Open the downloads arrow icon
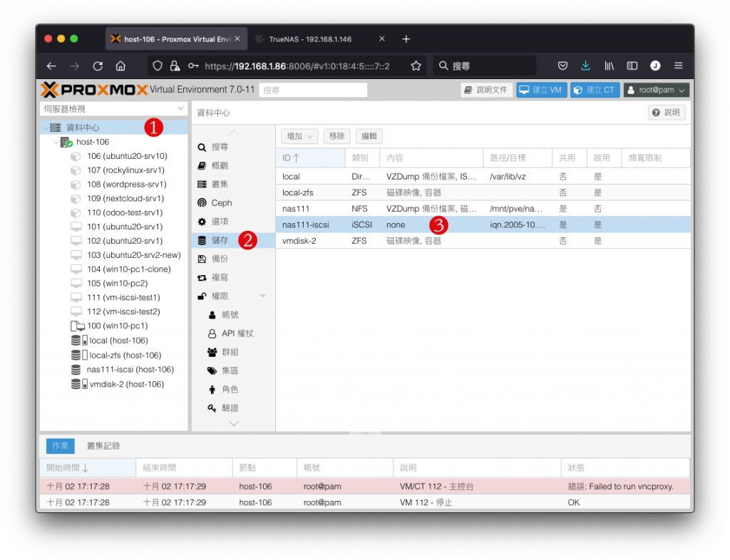Screen dimensions: 730x560 [586, 66]
